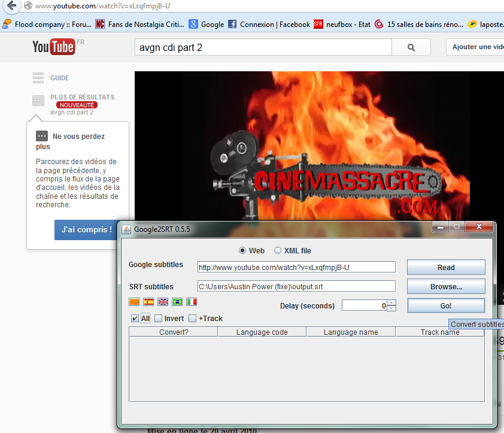504x433 pixels.
Task: Increase delay with the up arrow
Action: [x=391, y=302]
